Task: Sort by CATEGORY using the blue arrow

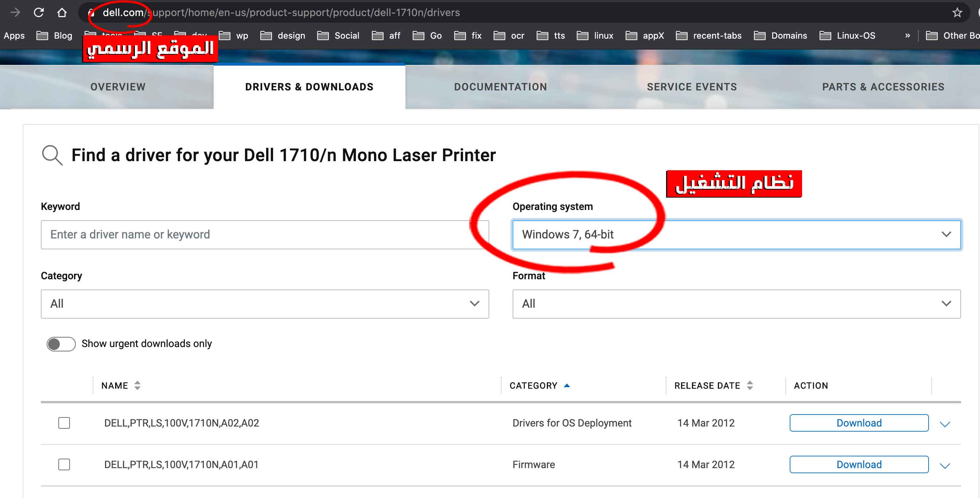Action: [x=567, y=385]
